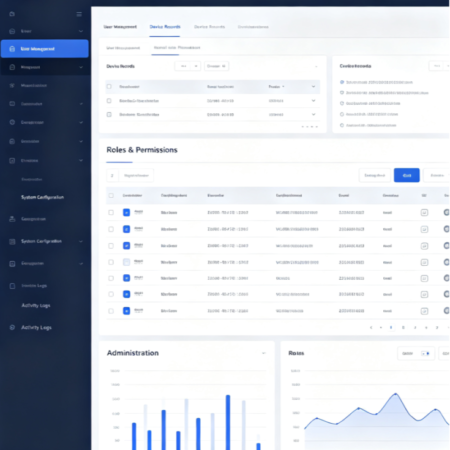Tick the checkbox of the second Roles row
This screenshot has height=450, width=450.
click(x=111, y=229)
